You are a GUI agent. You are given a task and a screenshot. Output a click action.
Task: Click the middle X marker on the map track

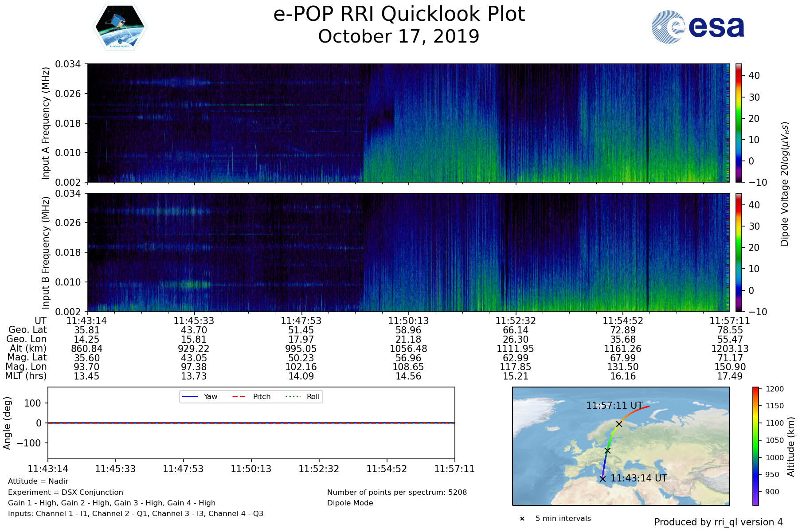click(607, 450)
